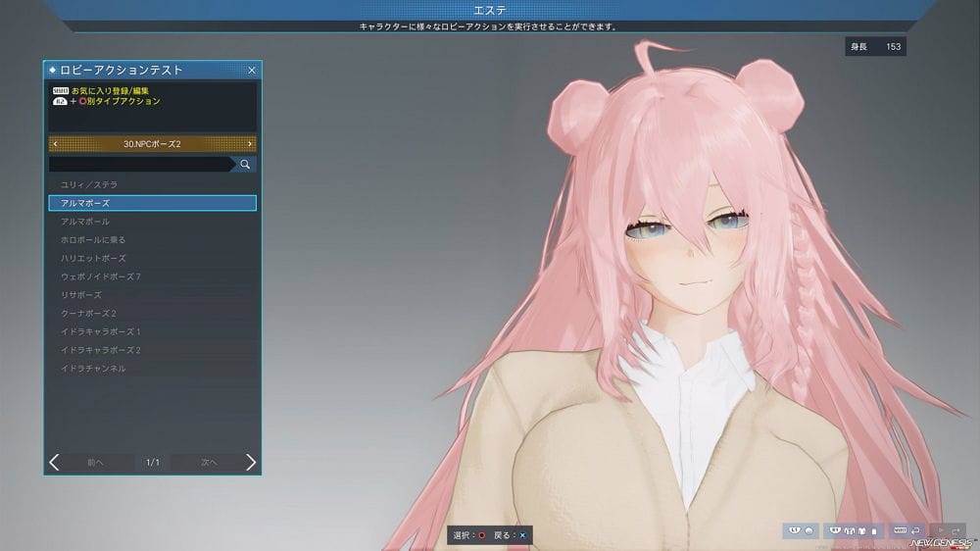Click the upper-body shirt view icon

[861, 531]
